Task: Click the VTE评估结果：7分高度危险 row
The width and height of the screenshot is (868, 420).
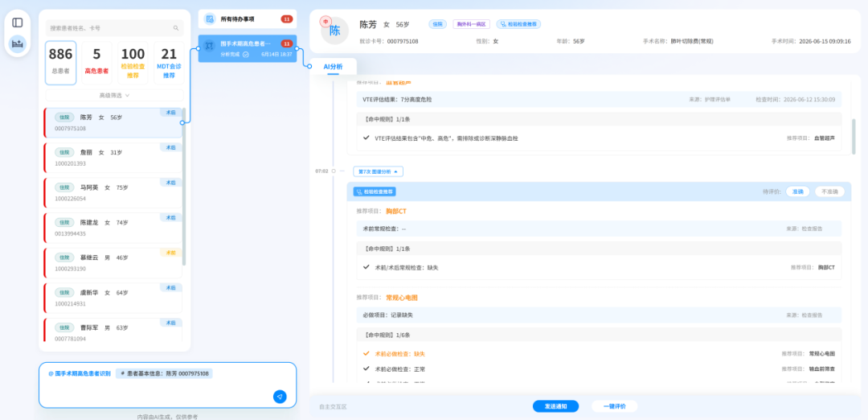Action: pyautogui.click(x=599, y=100)
